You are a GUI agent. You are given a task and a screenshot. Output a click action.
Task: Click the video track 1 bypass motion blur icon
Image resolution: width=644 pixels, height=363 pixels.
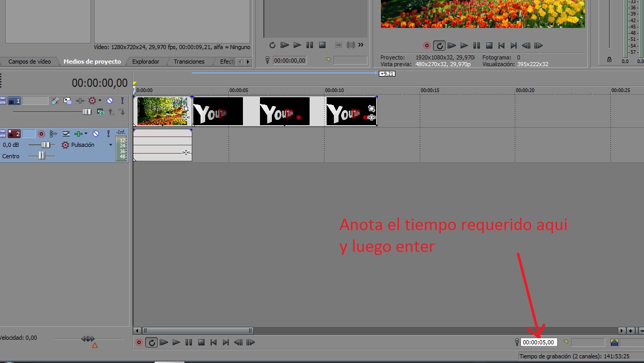[x=55, y=101]
